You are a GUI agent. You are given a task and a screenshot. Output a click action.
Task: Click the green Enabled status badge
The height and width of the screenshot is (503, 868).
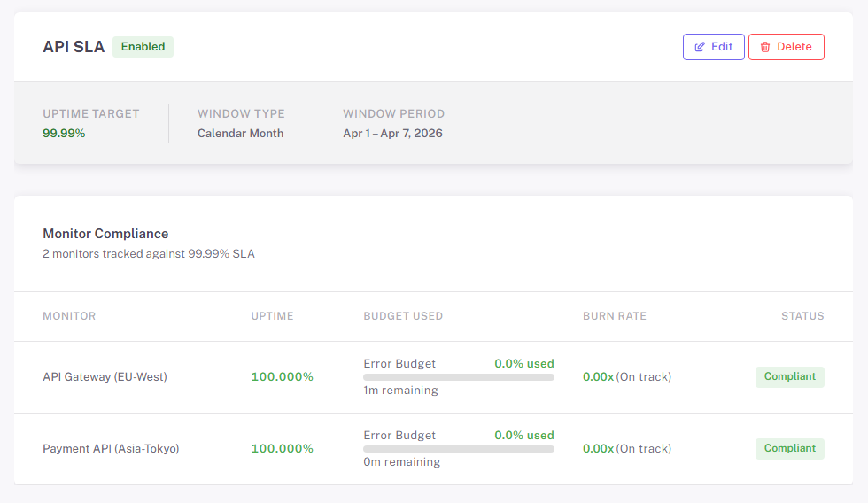coord(143,47)
